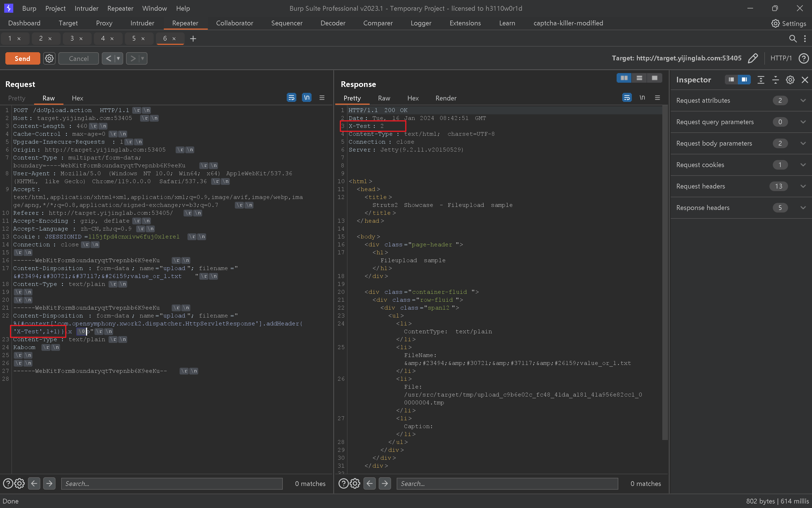The image size is (812, 508).
Task: Open request search help icon
Action: (x=8, y=483)
